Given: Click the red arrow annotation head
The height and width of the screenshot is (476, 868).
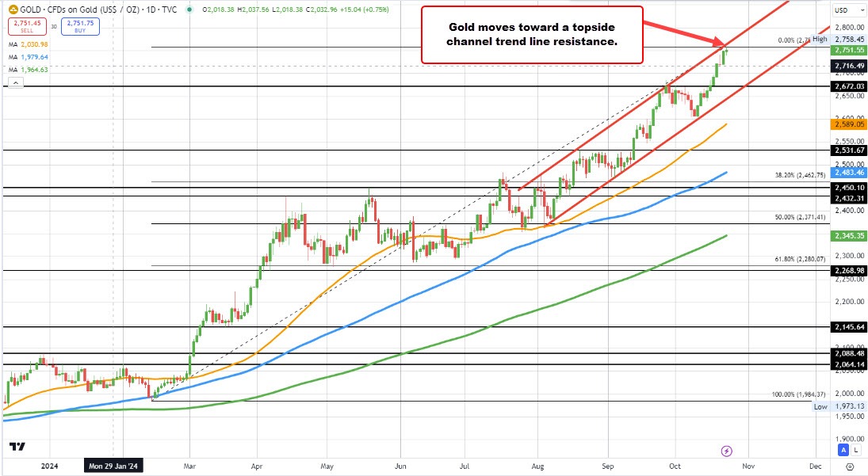Looking at the screenshot, I should point(719,43).
